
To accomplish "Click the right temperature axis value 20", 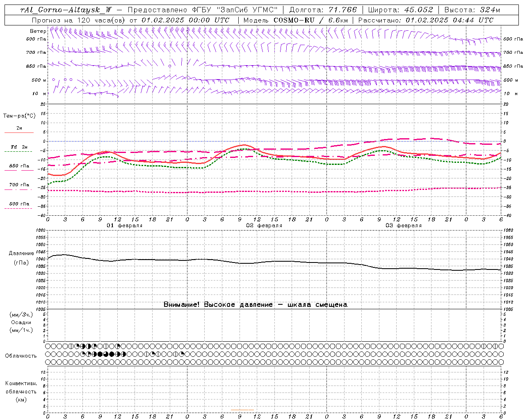I will (x=506, y=104).
